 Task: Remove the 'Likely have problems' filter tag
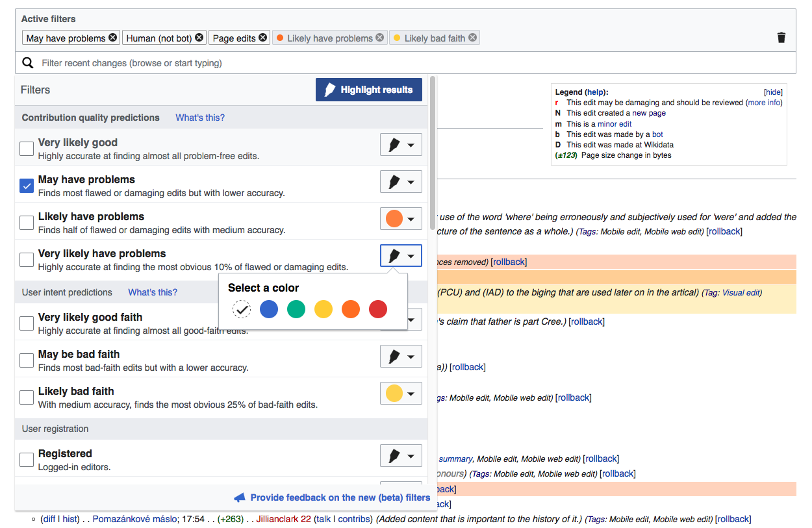tap(380, 38)
